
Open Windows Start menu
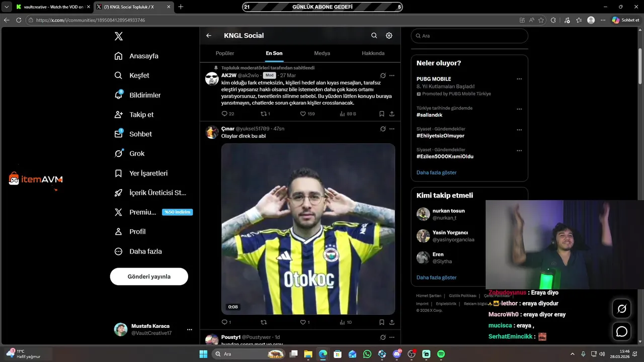coord(203,354)
